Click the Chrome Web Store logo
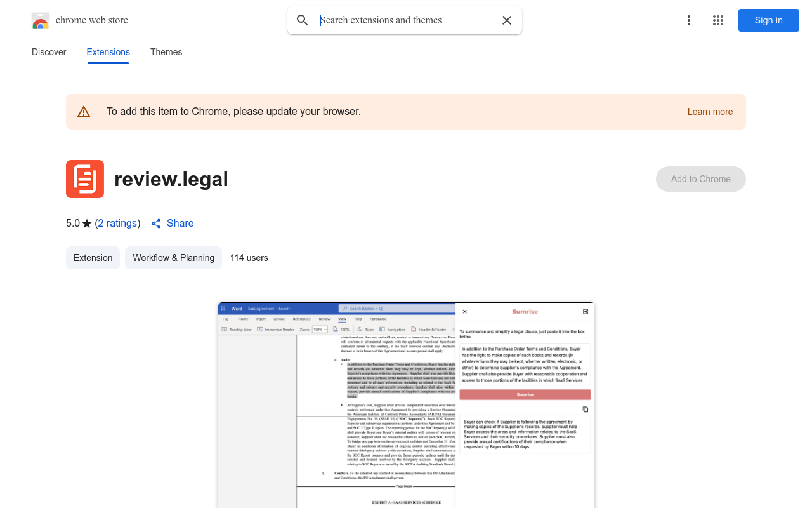 (x=41, y=20)
